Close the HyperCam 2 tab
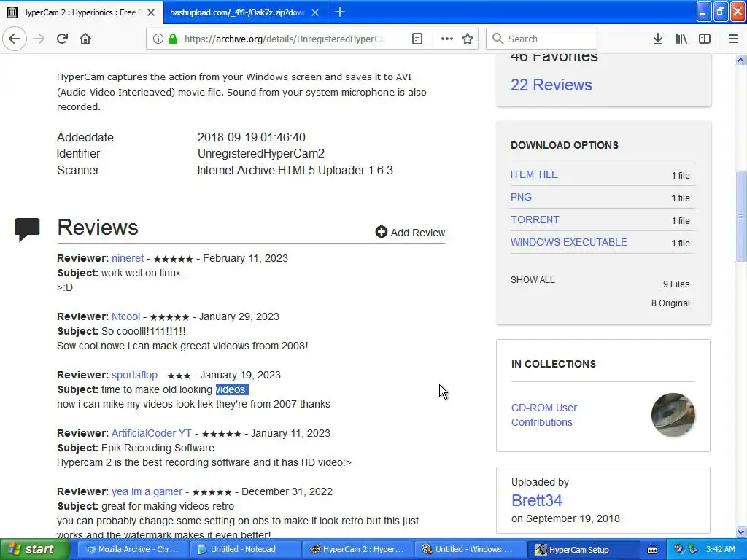 [x=150, y=12]
